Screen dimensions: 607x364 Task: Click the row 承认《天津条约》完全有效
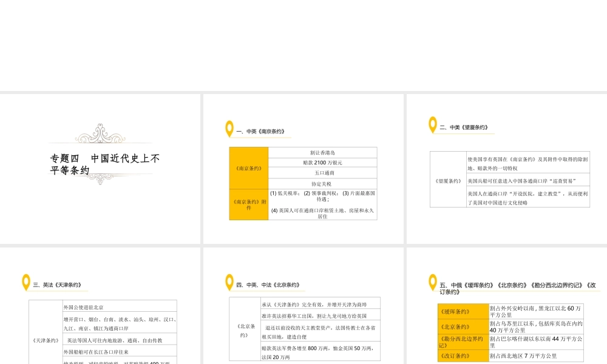[320, 304]
